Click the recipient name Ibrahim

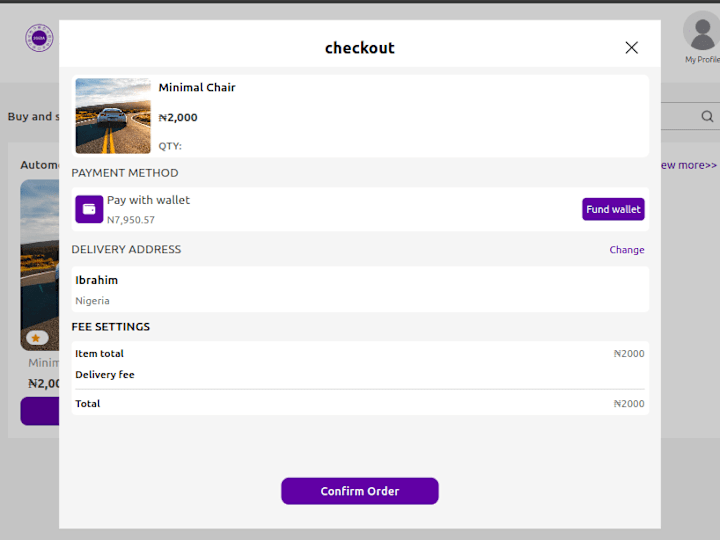(96, 280)
